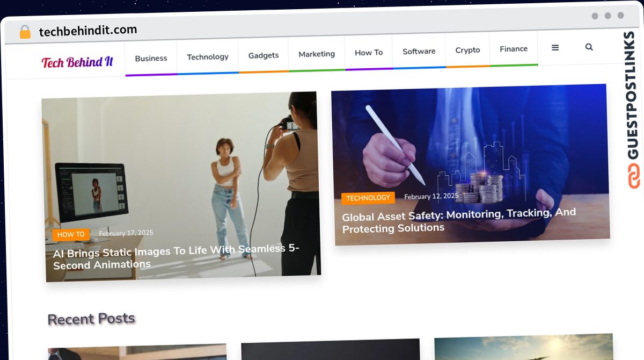
Task: Open the sky image recent post thumbnail
Action: tap(524, 347)
